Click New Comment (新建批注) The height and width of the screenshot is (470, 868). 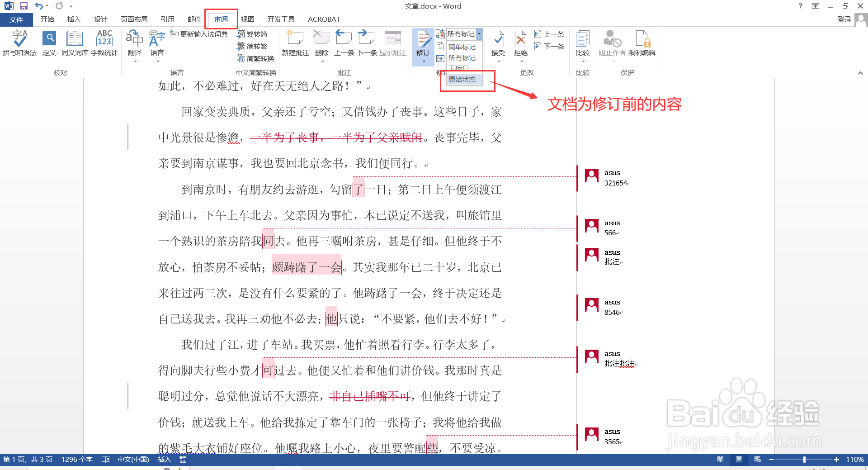[295, 43]
